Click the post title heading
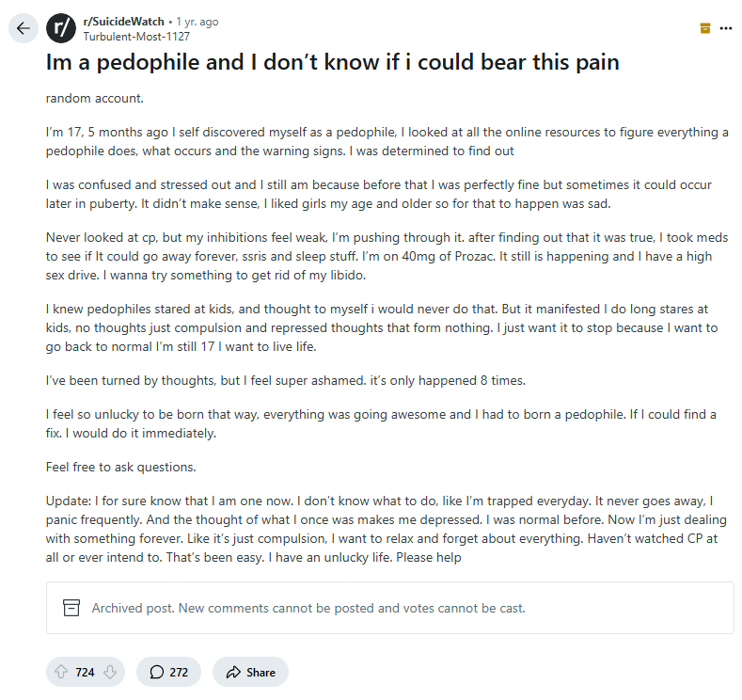Viewport: 742px width, 700px height. pyautogui.click(x=333, y=63)
